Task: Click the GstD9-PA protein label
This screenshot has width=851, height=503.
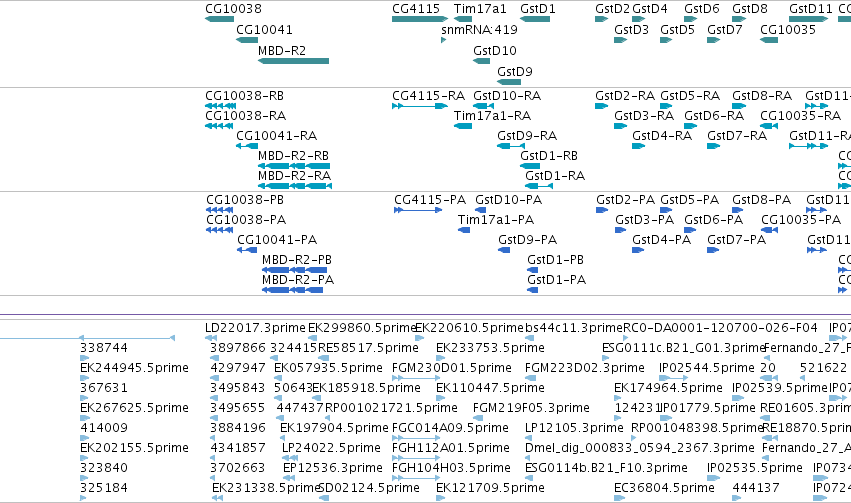Action: coord(528,240)
